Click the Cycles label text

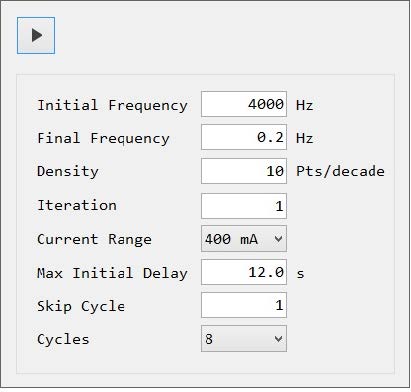[63, 340]
